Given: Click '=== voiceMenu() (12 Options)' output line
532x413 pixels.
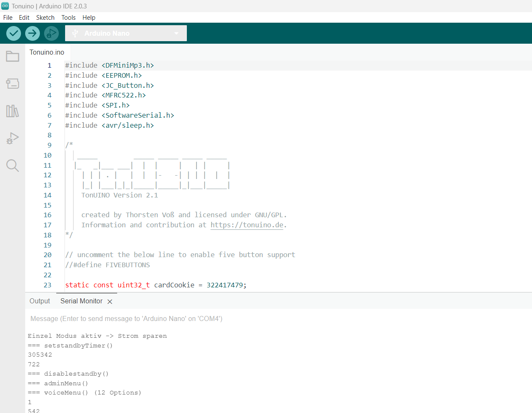Looking at the screenshot, I should tap(84, 392).
